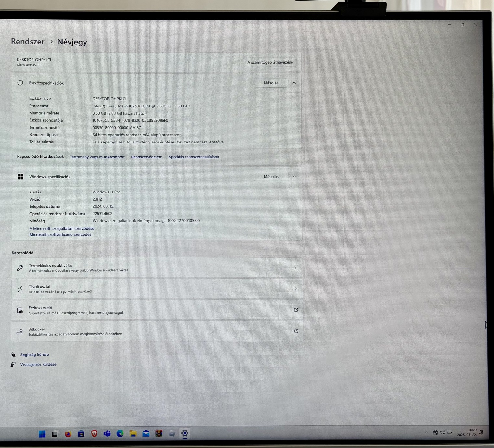Open Speciális rendszerbeállítások link

click(x=194, y=157)
